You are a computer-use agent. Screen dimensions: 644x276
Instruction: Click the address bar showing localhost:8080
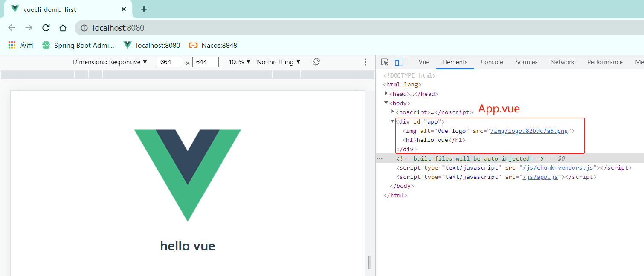358,28
